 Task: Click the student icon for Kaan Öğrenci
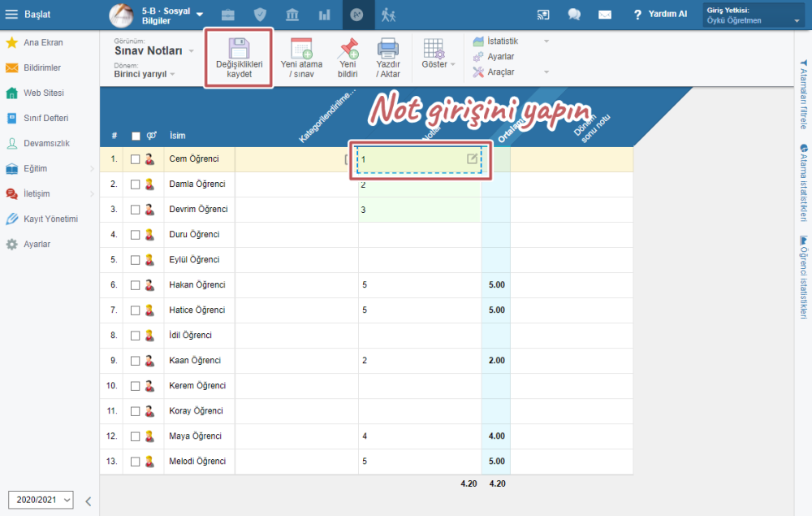point(149,361)
